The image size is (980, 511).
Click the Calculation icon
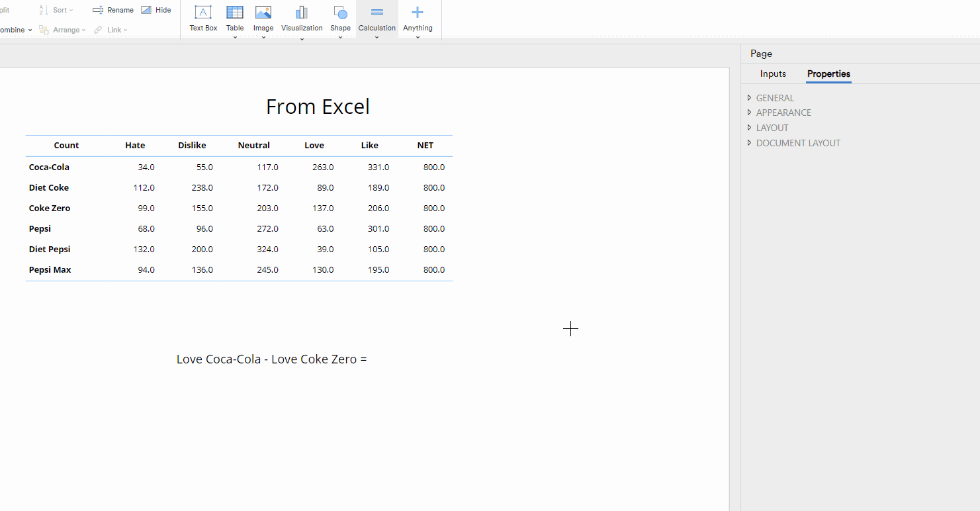(377, 12)
